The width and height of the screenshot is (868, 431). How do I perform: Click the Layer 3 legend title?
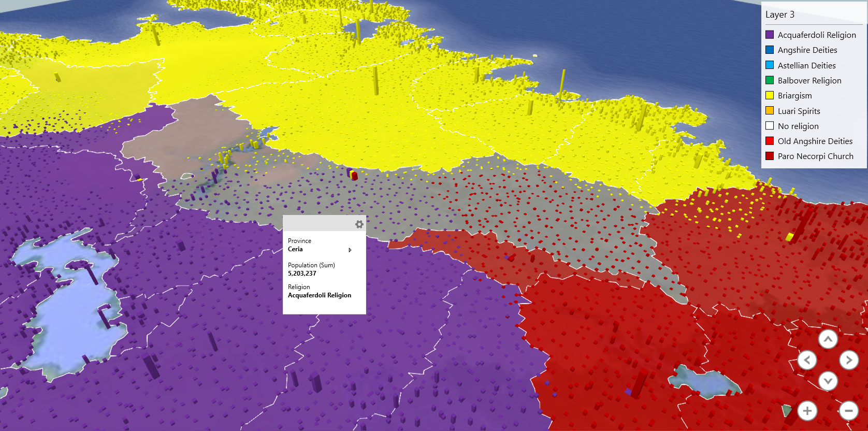click(x=779, y=15)
